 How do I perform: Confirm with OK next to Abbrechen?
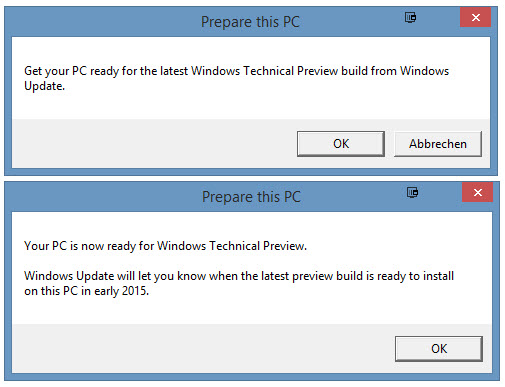pos(341,144)
